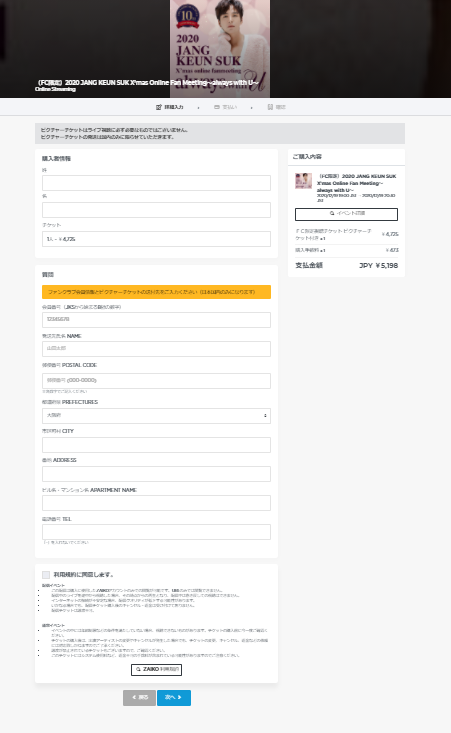Open the event details button in summary
This screenshot has width=451, height=733.
coord(346,214)
